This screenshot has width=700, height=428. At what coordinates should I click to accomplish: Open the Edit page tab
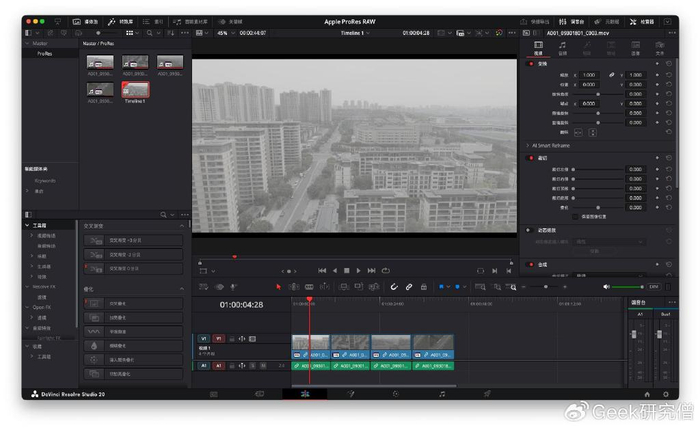(x=305, y=394)
